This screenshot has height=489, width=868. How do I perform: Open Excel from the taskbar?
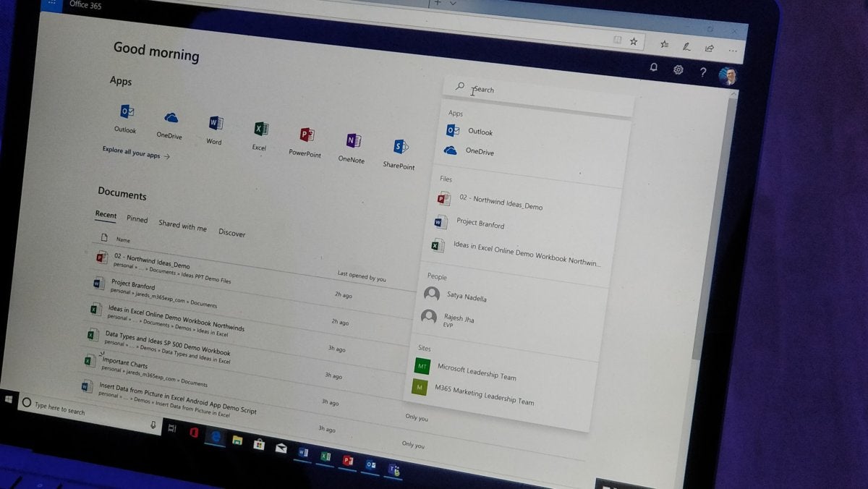[x=325, y=456]
